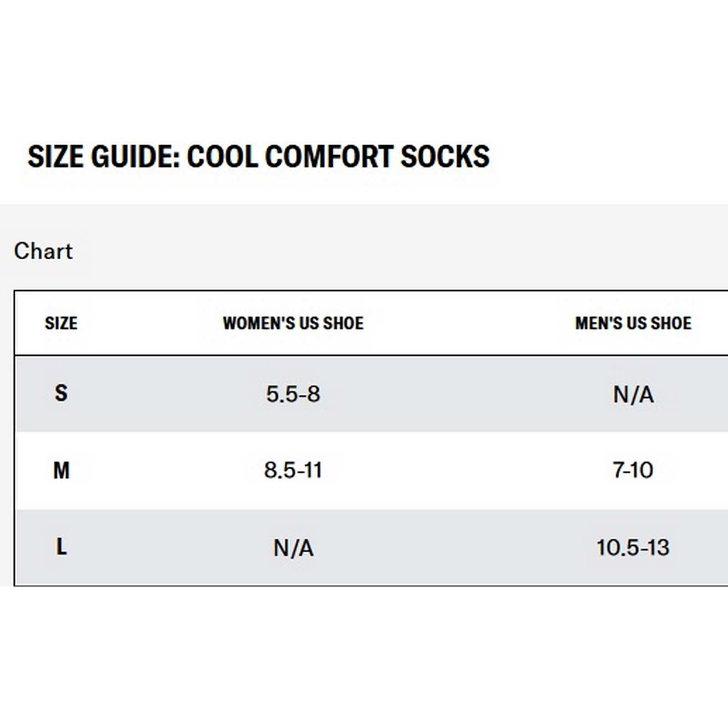Click the Size Guide: Cool Comfort Socks heading
The height and width of the screenshot is (728, 728).
click(x=258, y=157)
